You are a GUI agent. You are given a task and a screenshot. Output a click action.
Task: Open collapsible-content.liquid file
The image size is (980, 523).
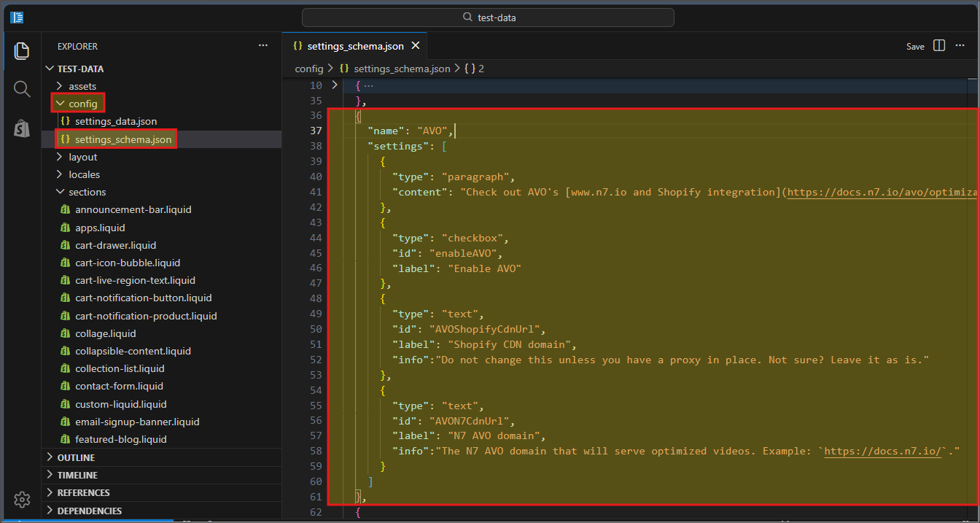tap(162, 351)
